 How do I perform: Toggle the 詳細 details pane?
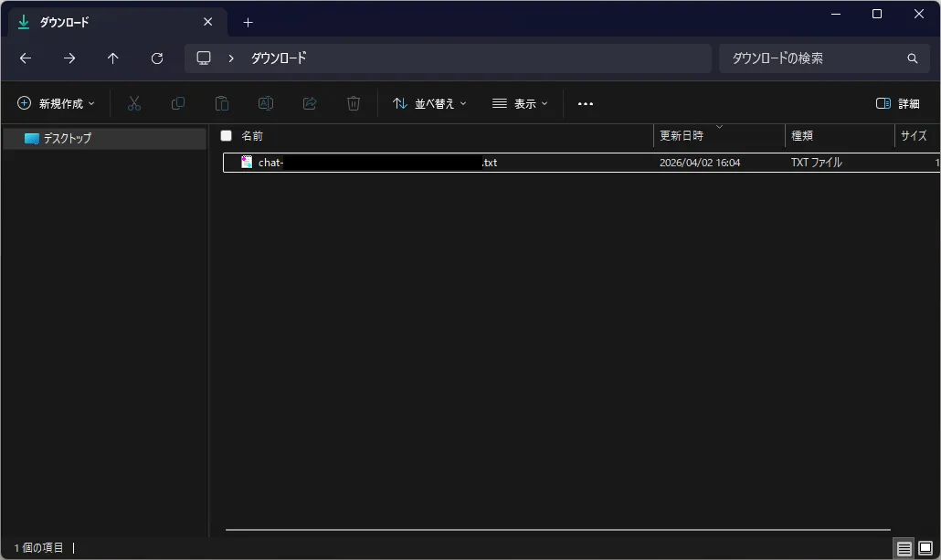point(898,104)
